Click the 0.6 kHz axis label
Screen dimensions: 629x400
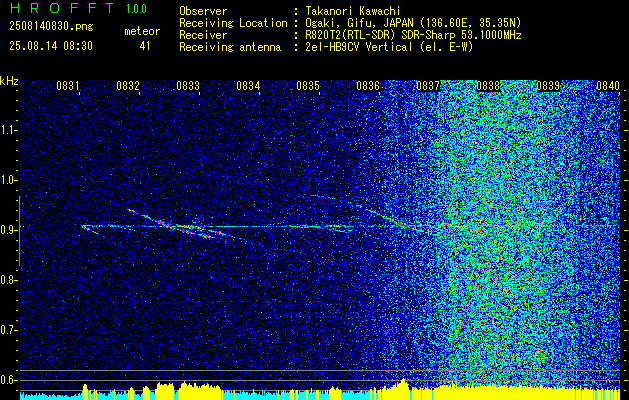(8, 380)
